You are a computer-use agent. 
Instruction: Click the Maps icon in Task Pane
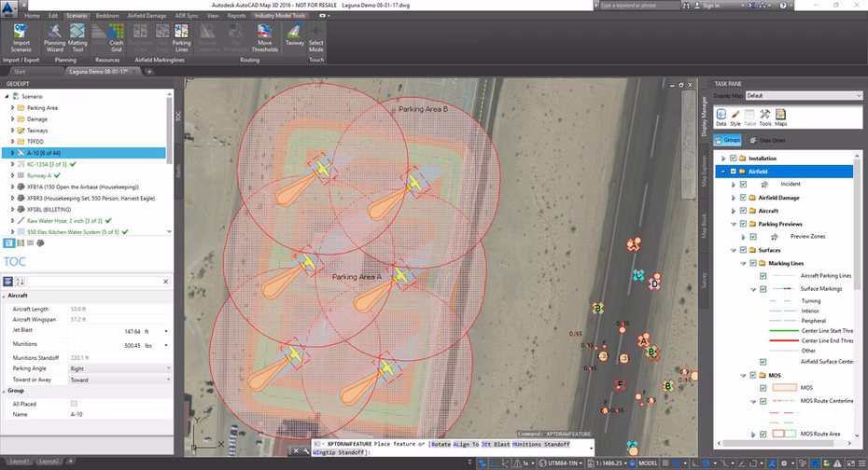pos(780,117)
